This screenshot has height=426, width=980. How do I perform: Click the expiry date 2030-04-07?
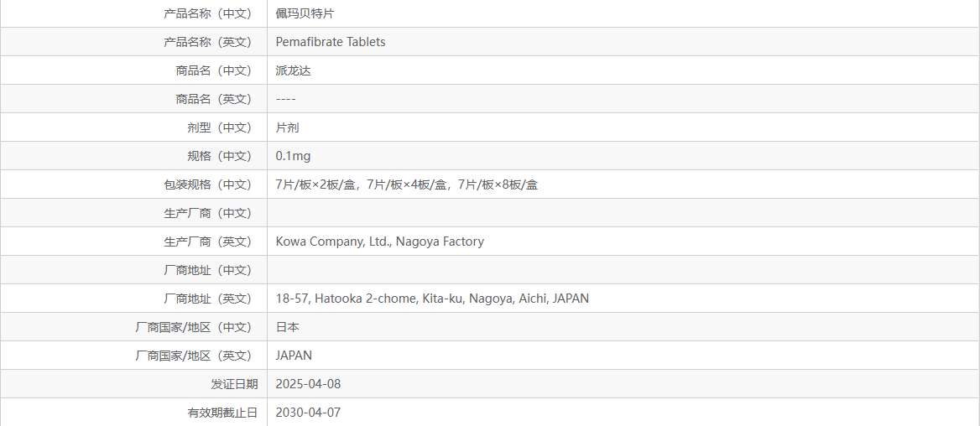(308, 413)
